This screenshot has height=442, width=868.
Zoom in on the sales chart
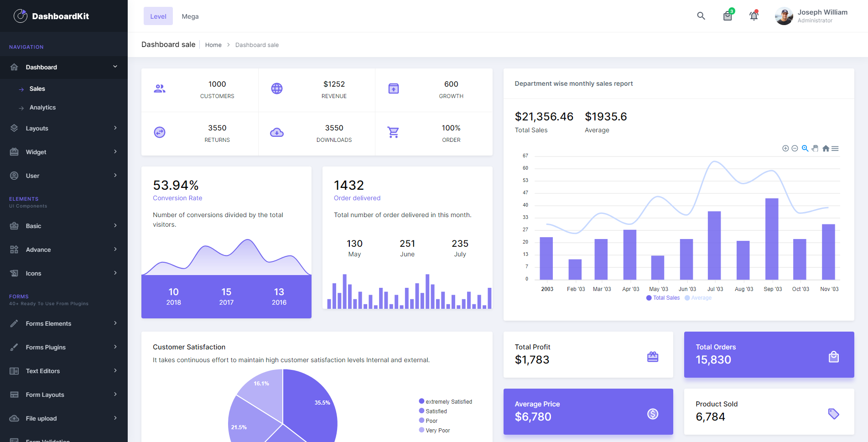785,148
